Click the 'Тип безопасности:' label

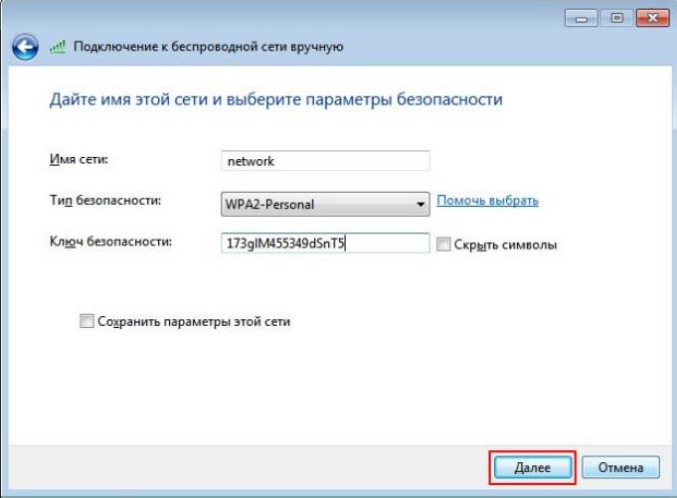pos(104,201)
